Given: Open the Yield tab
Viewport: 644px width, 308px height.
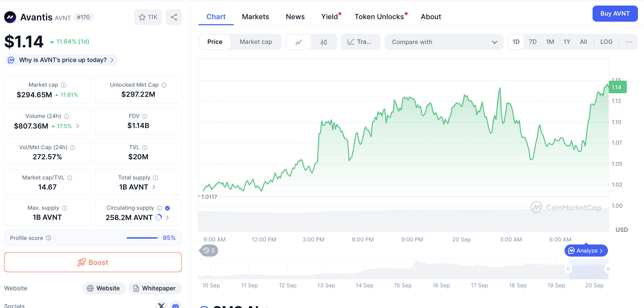Looking at the screenshot, I should [330, 17].
